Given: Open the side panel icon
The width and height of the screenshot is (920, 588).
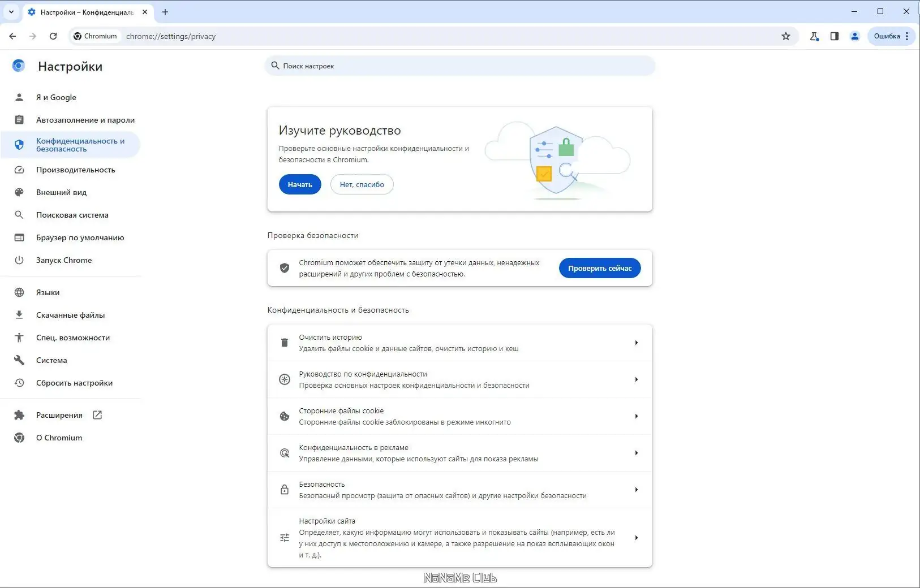Looking at the screenshot, I should point(835,36).
